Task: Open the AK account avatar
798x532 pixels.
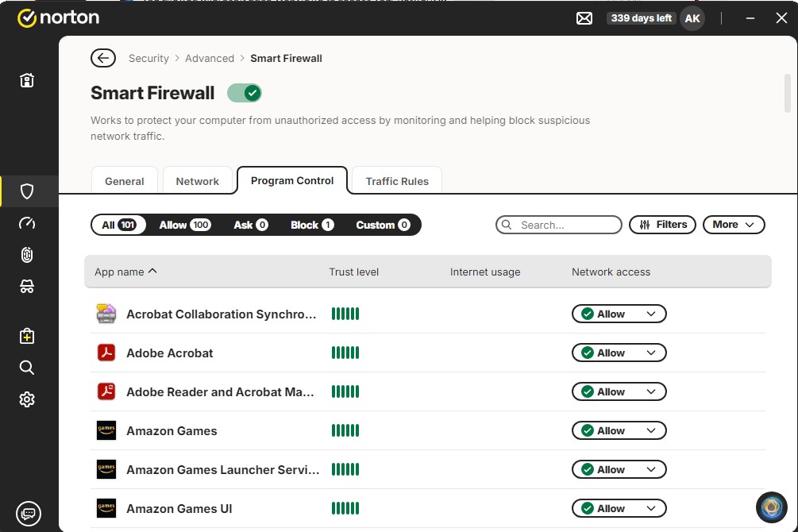Action: pyautogui.click(x=692, y=18)
